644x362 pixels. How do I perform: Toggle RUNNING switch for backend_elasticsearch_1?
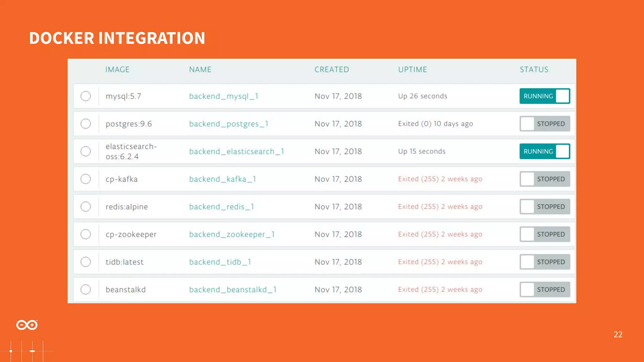pyautogui.click(x=545, y=151)
